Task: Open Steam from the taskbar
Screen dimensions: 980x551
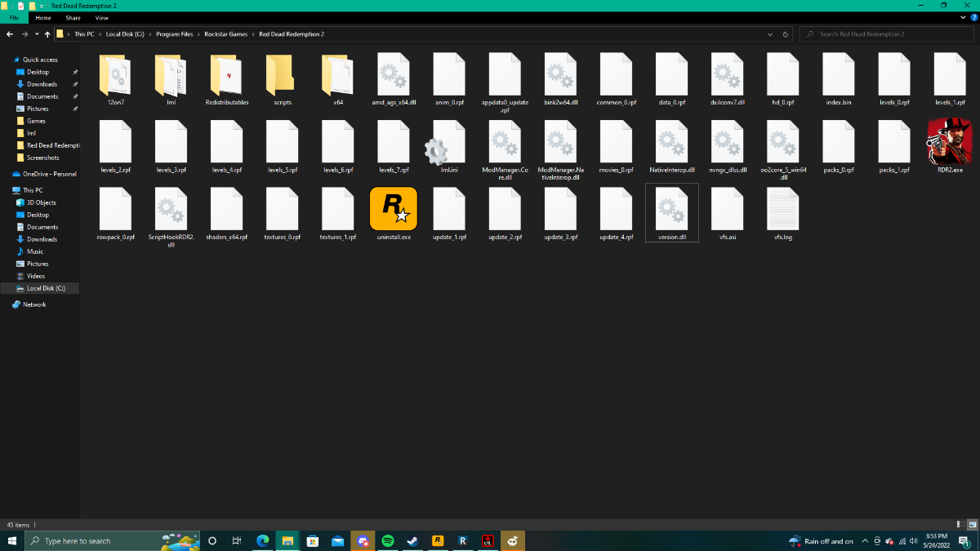Action: (412, 540)
